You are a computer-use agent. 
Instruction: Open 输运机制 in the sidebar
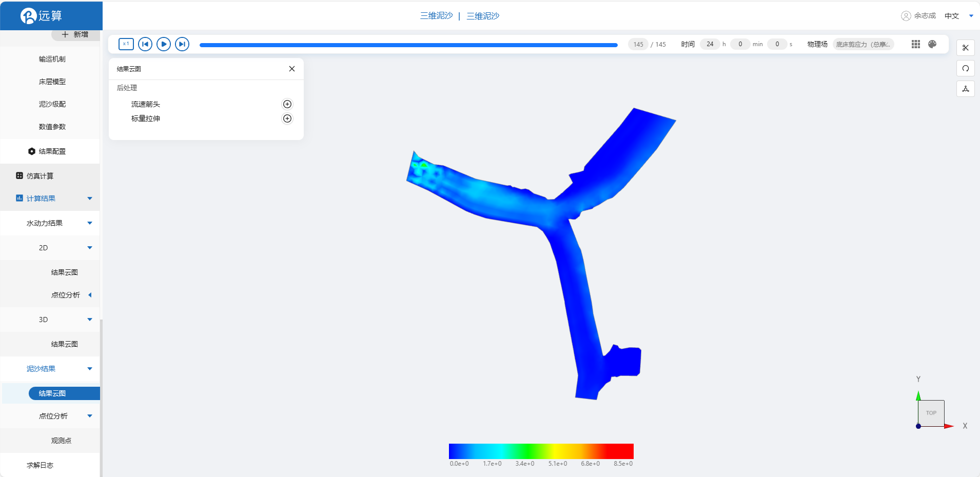point(52,59)
